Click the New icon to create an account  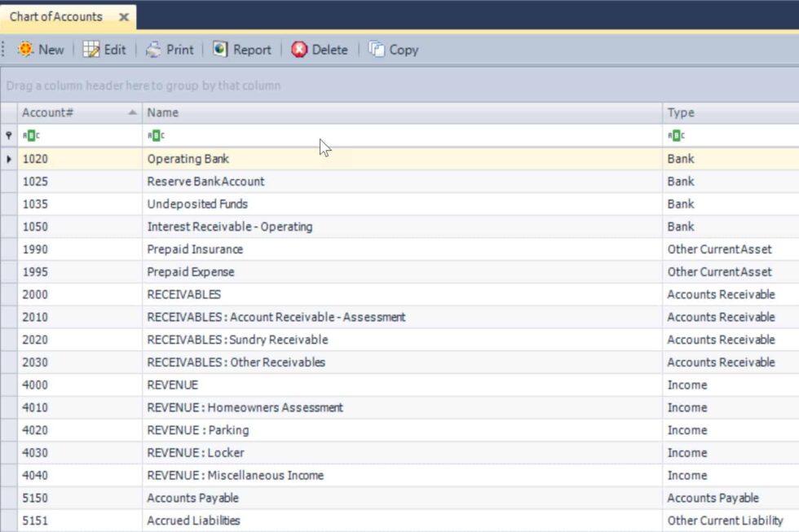[x=25, y=49]
